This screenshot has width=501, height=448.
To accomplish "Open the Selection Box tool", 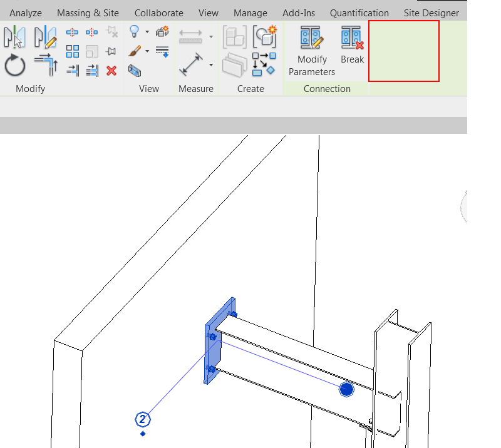I will point(134,71).
